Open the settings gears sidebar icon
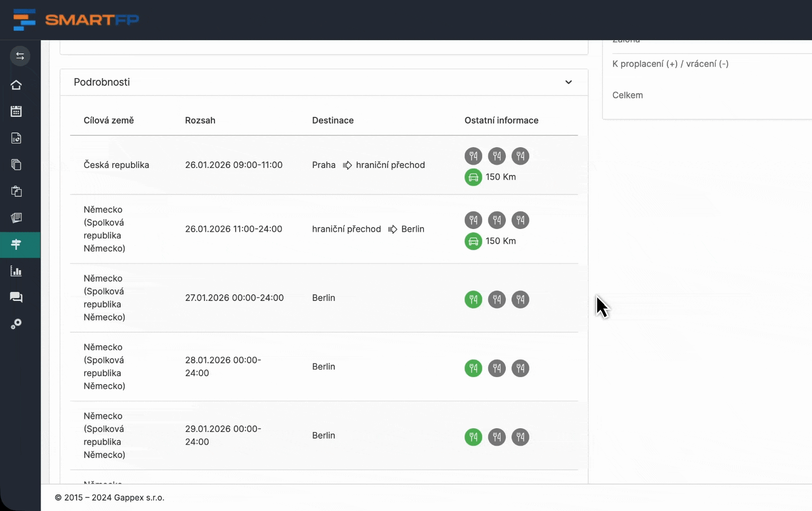The width and height of the screenshot is (812, 511). point(16,324)
